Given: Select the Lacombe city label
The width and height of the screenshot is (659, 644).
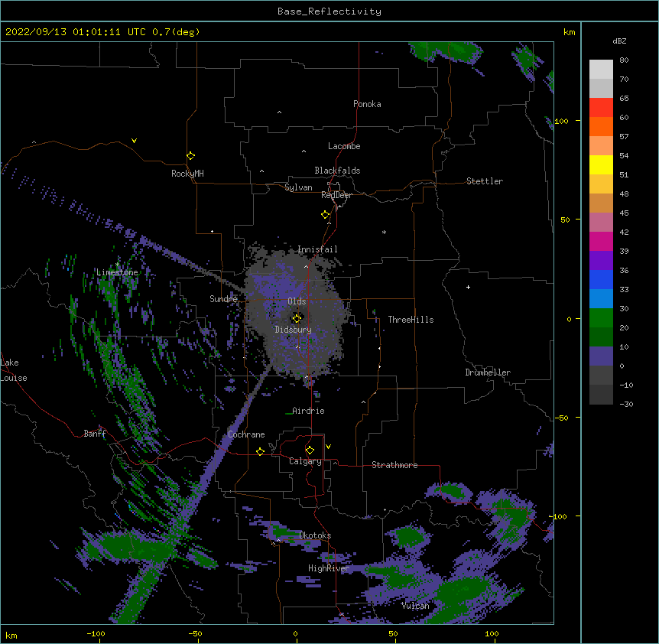Looking at the screenshot, I should pyautogui.click(x=344, y=146).
